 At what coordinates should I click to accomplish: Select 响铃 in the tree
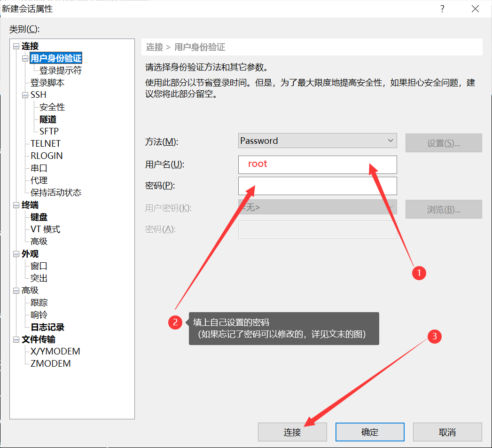[39, 315]
